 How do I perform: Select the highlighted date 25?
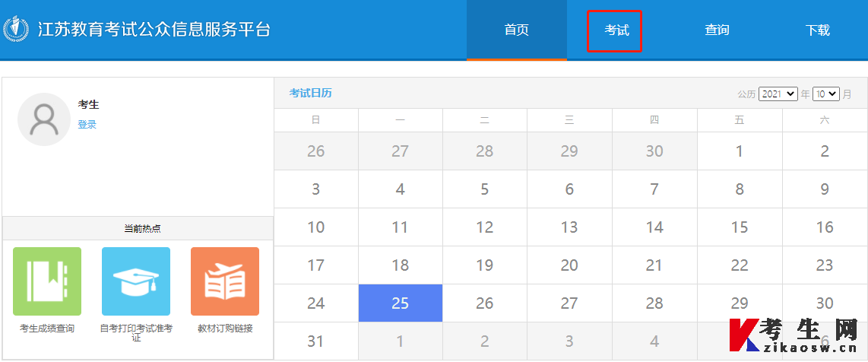pos(401,303)
